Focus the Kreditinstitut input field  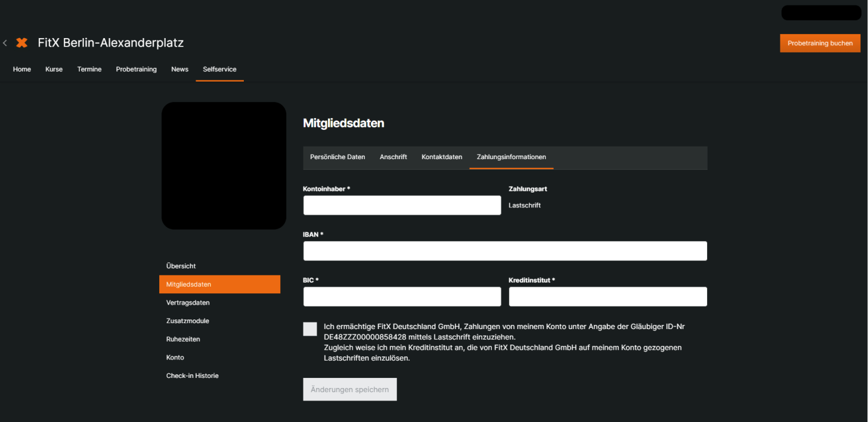coord(608,297)
